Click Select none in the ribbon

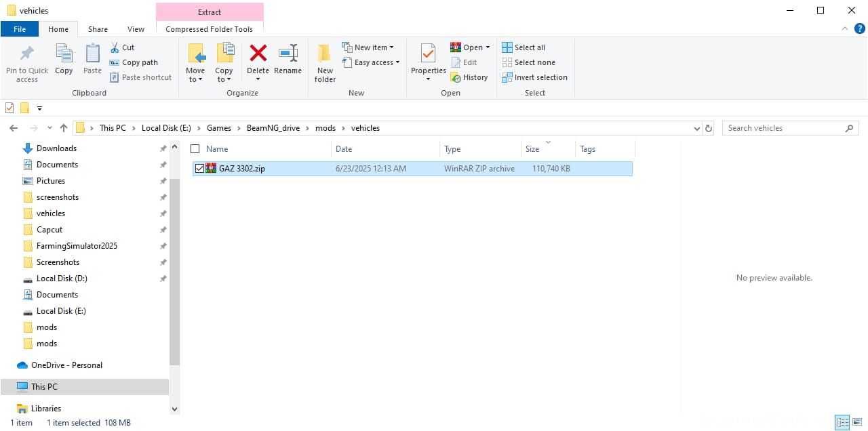[x=528, y=62]
